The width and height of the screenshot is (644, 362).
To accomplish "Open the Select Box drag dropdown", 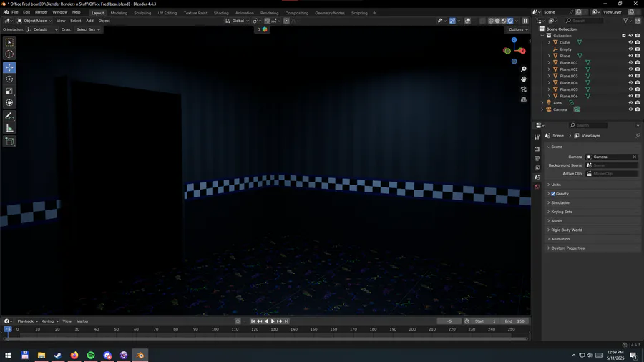I will 88,29.
